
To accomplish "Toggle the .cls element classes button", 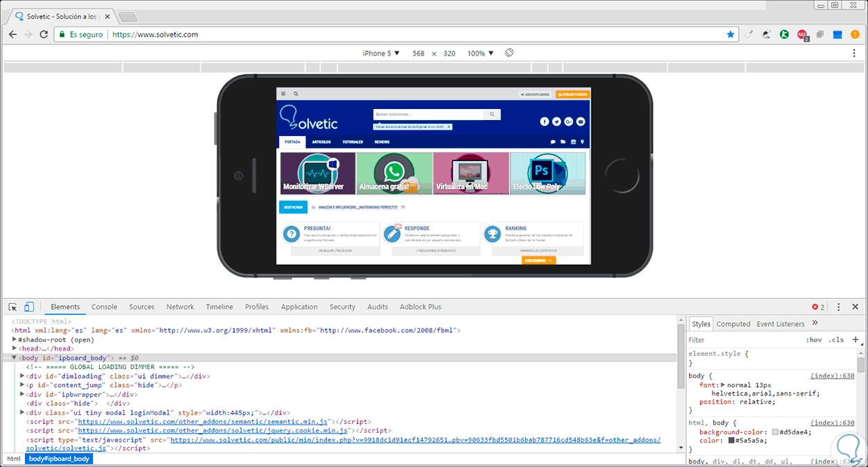I will pos(836,340).
